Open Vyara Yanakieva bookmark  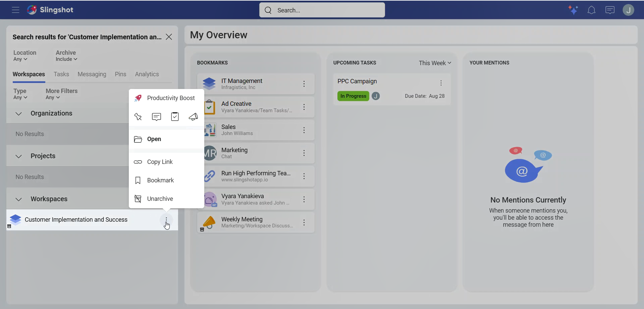(x=256, y=200)
